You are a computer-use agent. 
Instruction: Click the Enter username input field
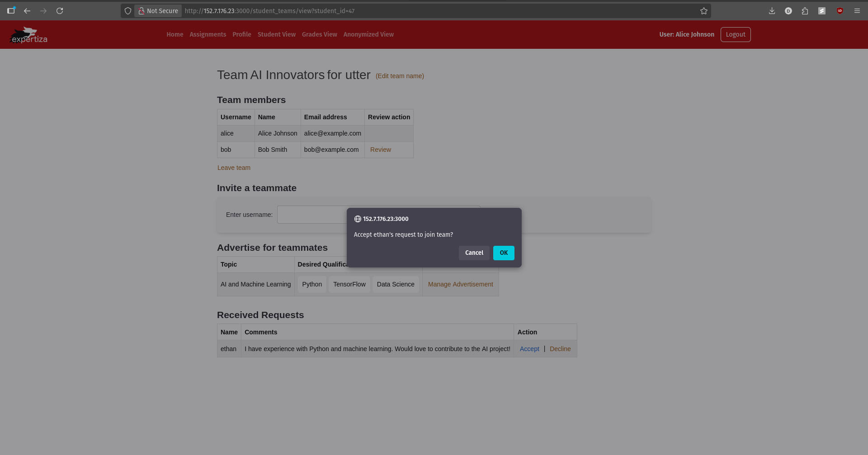[312, 215]
